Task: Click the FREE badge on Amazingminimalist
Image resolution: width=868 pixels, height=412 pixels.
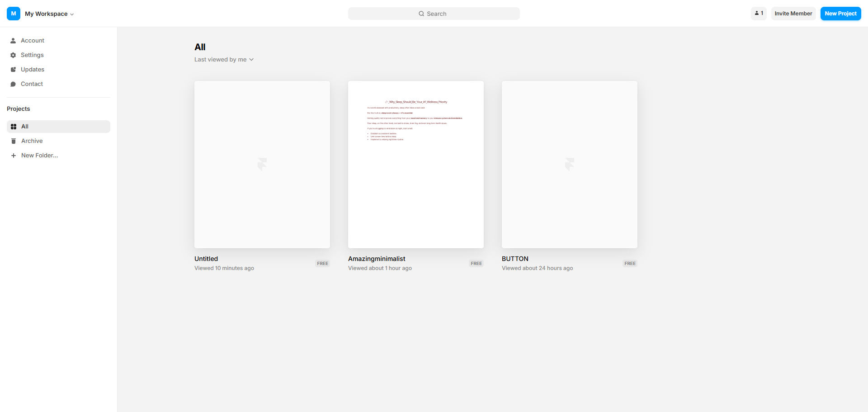Action: 476,264
